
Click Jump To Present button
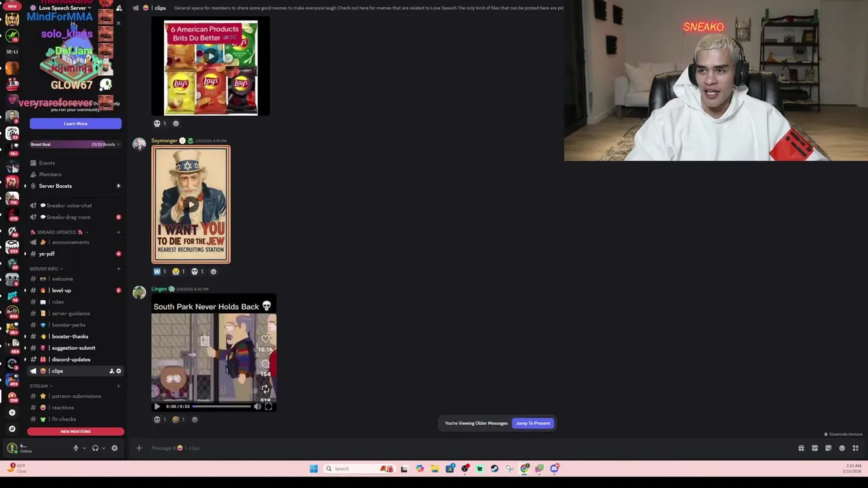click(533, 423)
